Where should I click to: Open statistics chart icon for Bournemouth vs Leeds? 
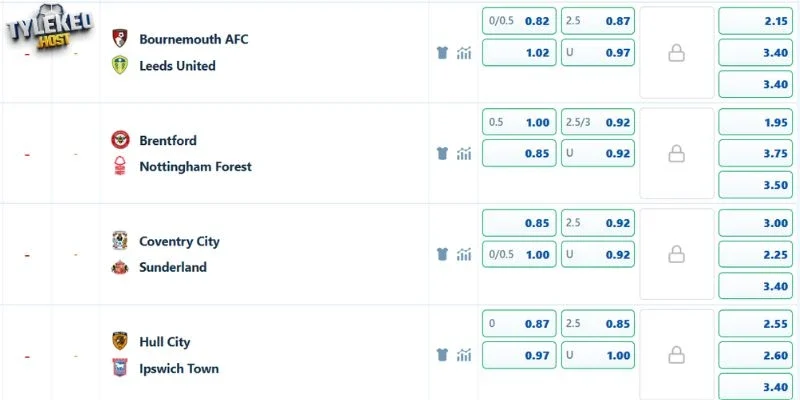pyautogui.click(x=464, y=53)
